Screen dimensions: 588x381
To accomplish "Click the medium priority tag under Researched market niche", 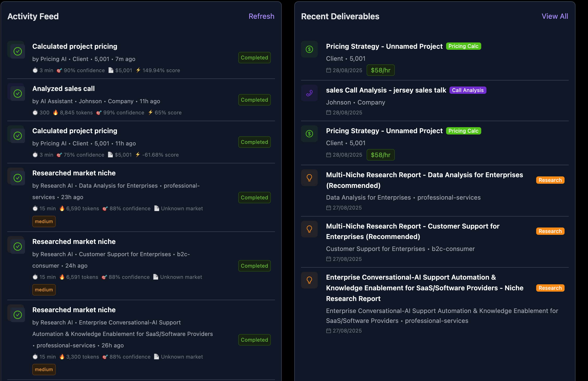I will (x=44, y=222).
